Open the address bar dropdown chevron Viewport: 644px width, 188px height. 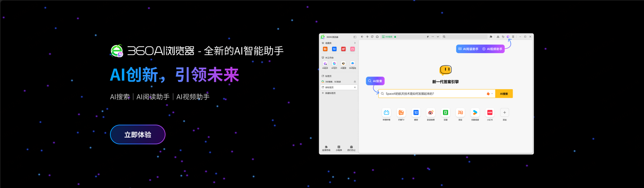438,37
